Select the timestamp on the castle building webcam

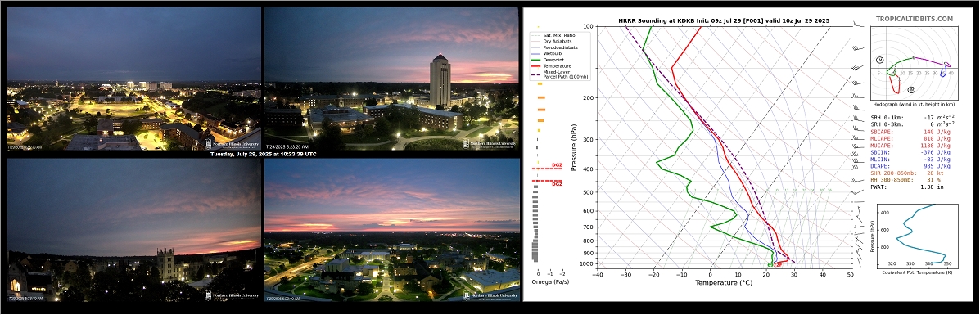25,299
